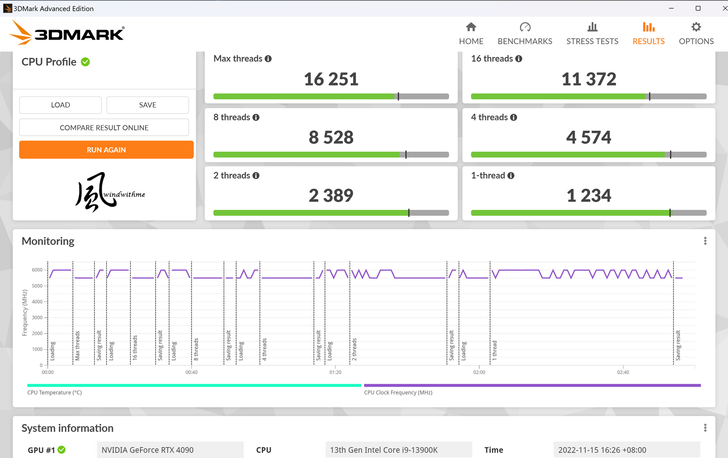Viewport: 728px width, 458px height.
Task: Click info icon next to 2 threads
Action: coord(256,176)
